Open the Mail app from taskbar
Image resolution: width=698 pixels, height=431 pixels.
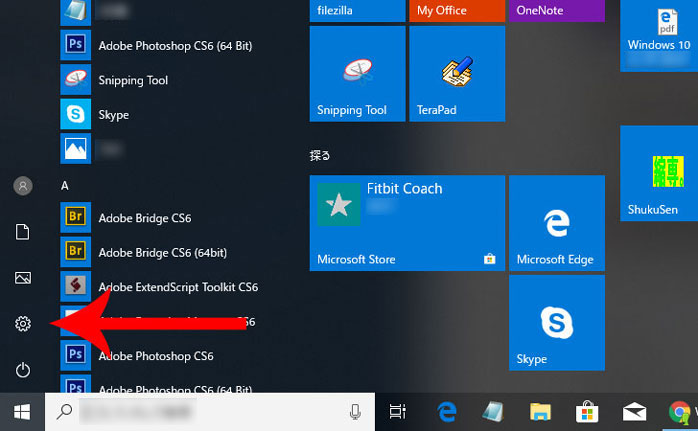pos(634,411)
